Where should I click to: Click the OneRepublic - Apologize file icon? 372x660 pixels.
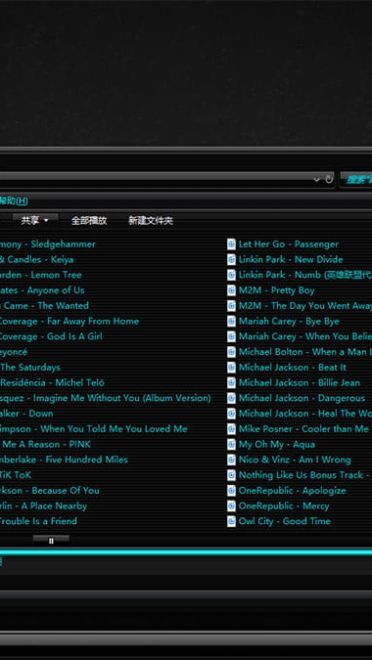coord(231,490)
